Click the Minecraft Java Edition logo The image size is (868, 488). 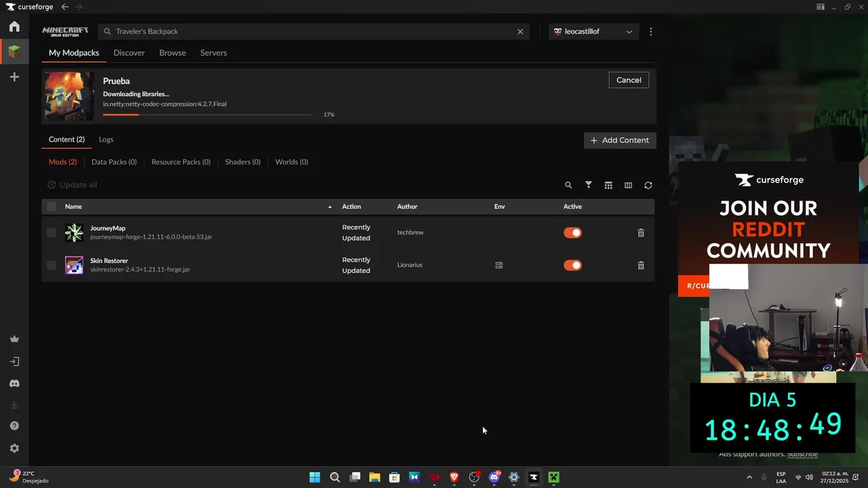[65, 31]
